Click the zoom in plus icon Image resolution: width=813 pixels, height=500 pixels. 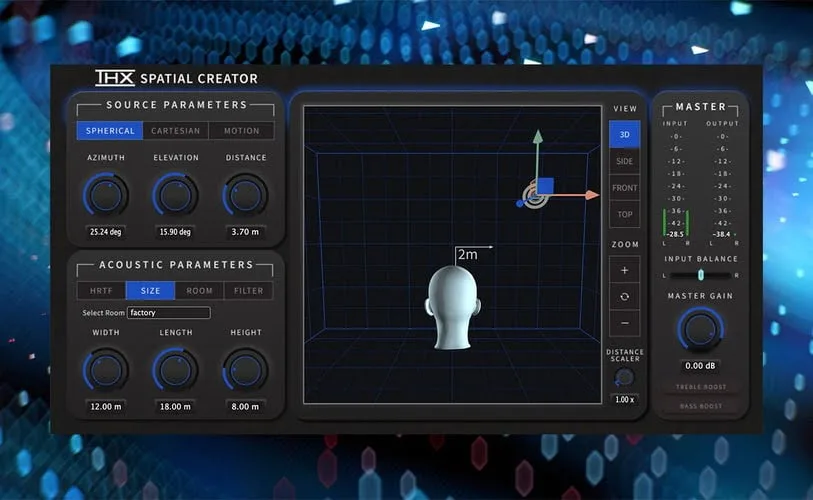pyautogui.click(x=624, y=270)
